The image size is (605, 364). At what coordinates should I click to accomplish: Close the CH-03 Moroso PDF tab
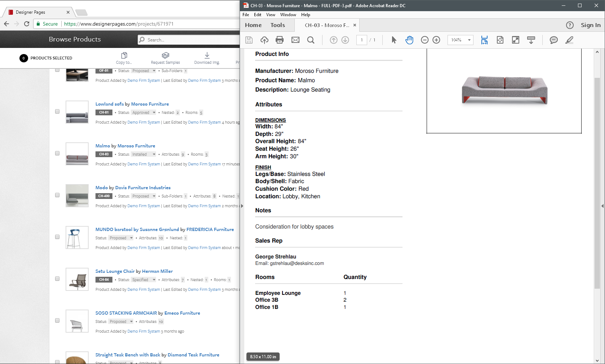click(355, 25)
